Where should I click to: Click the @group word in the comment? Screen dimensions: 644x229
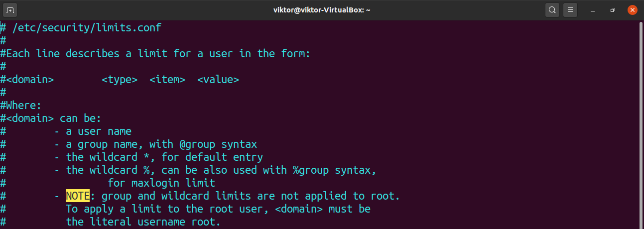pos(197,144)
